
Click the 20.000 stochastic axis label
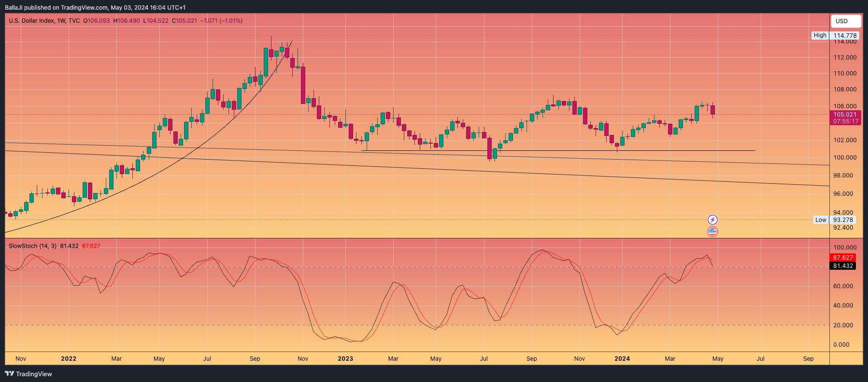click(x=843, y=325)
